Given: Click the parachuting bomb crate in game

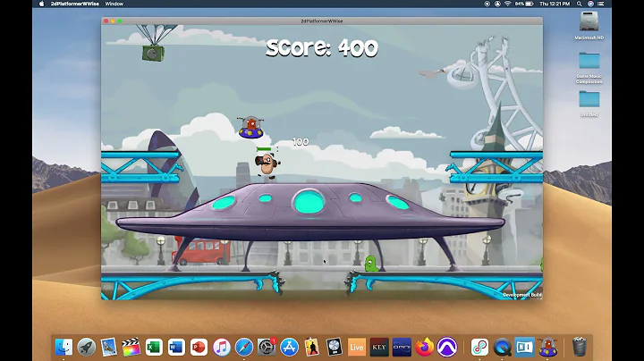Looking at the screenshot, I should 153,53.
